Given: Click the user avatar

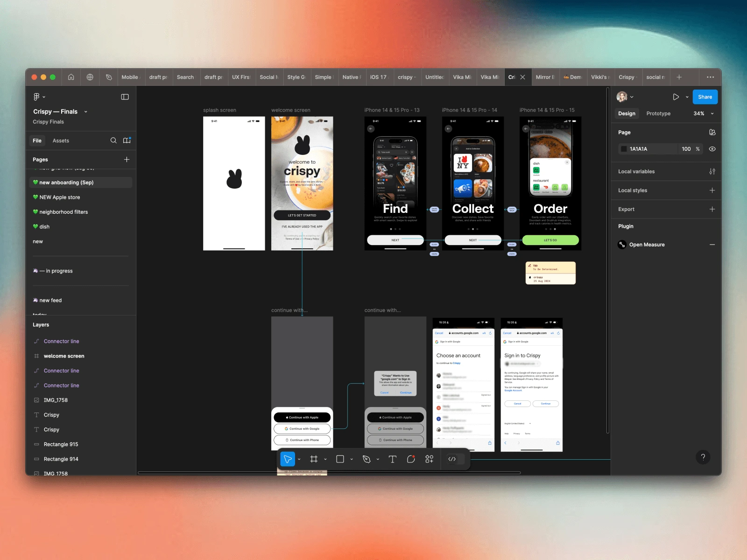Looking at the screenshot, I should tap(622, 97).
